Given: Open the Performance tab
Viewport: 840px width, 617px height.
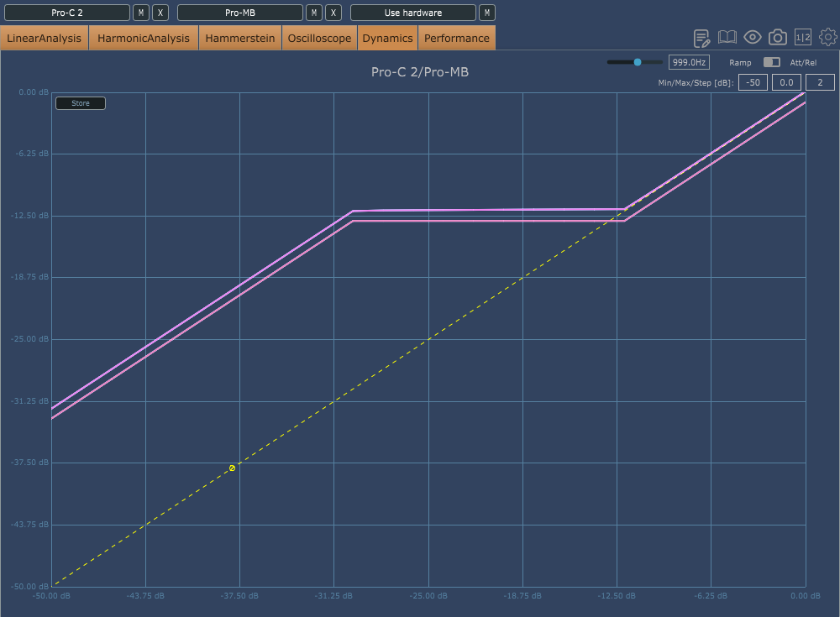Looking at the screenshot, I should [456, 38].
